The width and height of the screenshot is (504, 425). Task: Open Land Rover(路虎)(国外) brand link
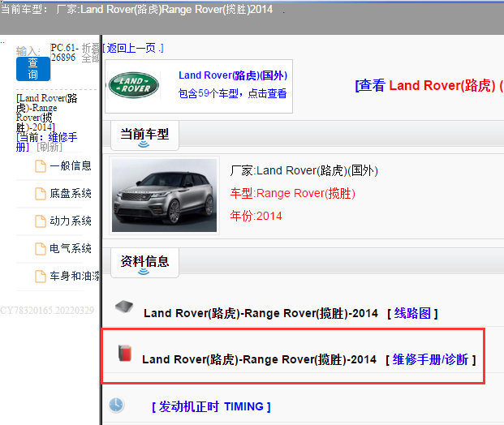[233, 75]
